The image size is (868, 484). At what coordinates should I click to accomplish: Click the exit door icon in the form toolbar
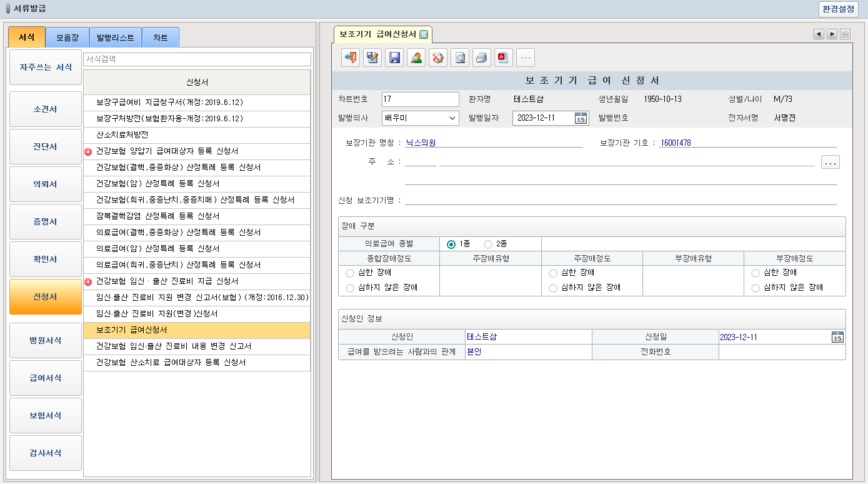click(351, 58)
